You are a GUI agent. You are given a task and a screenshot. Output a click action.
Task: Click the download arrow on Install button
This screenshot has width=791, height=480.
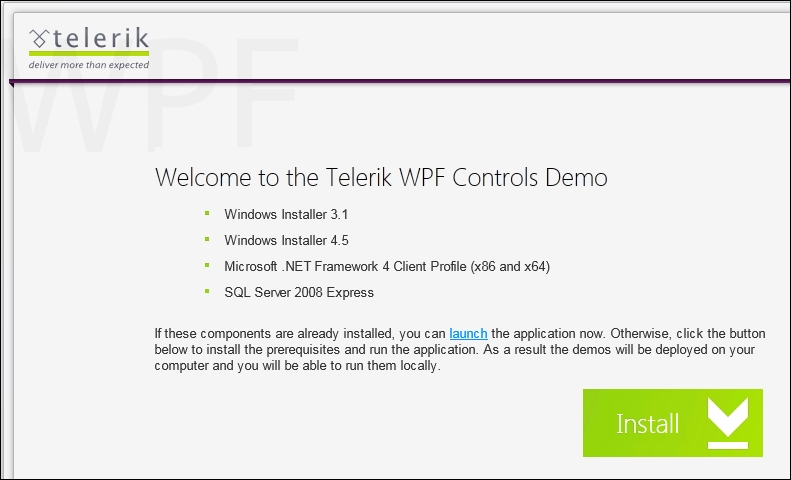coord(727,423)
